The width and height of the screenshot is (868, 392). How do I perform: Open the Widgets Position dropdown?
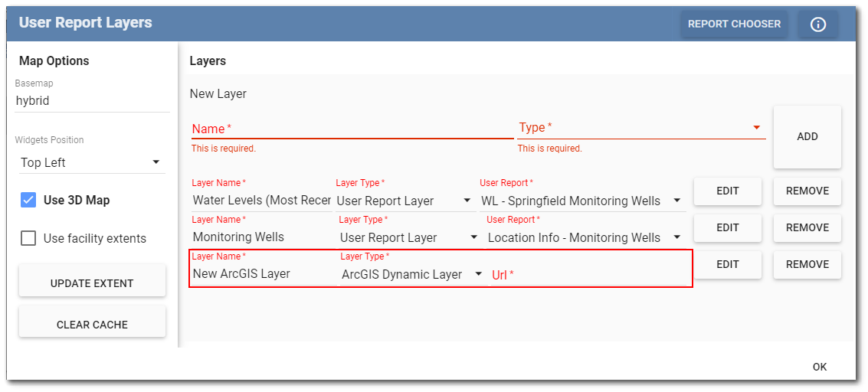coord(90,162)
